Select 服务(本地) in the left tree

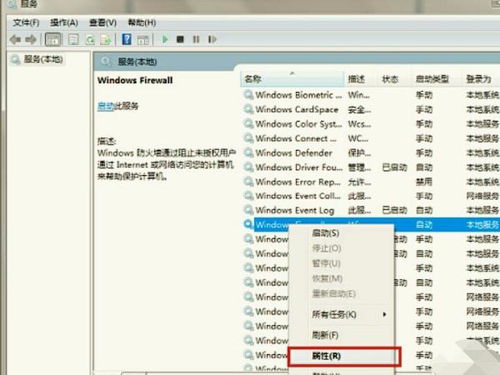[43, 60]
